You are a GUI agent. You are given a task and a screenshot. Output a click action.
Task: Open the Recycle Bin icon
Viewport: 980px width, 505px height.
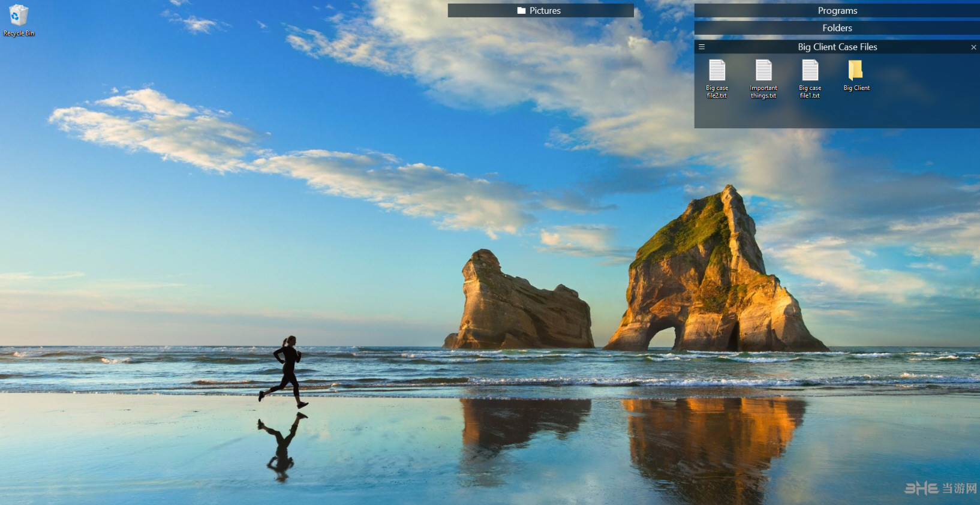tap(19, 20)
